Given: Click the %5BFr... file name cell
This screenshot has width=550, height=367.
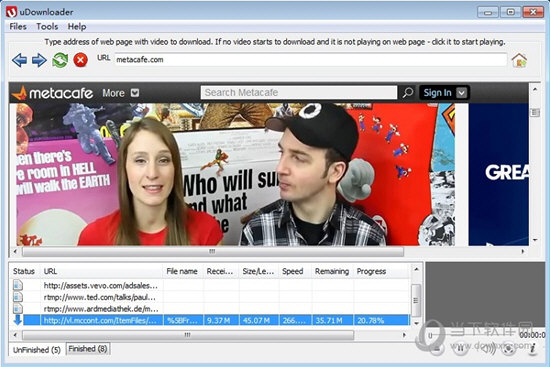Looking at the screenshot, I should click(183, 320).
